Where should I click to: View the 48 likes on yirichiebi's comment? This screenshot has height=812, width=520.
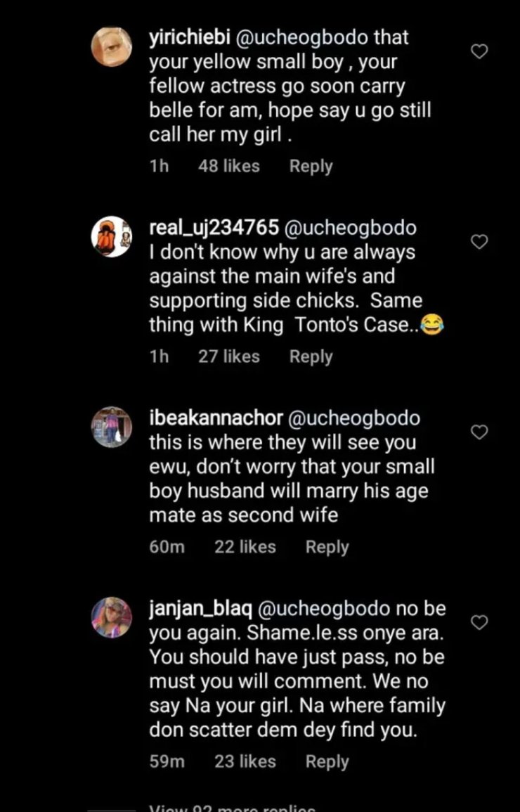pyautogui.click(x=229, y=167)
